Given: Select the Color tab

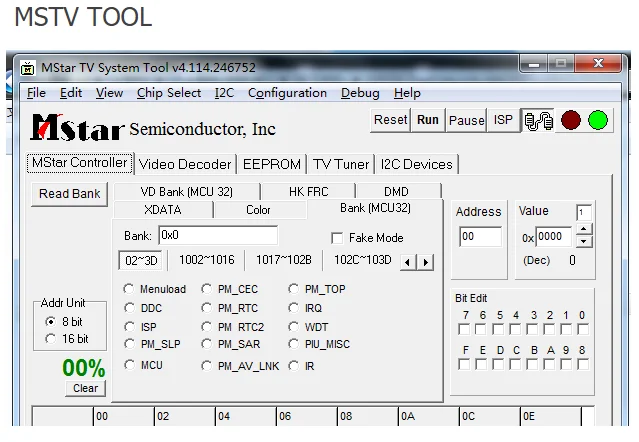Looking at the screenshot, I should point(258,210).
